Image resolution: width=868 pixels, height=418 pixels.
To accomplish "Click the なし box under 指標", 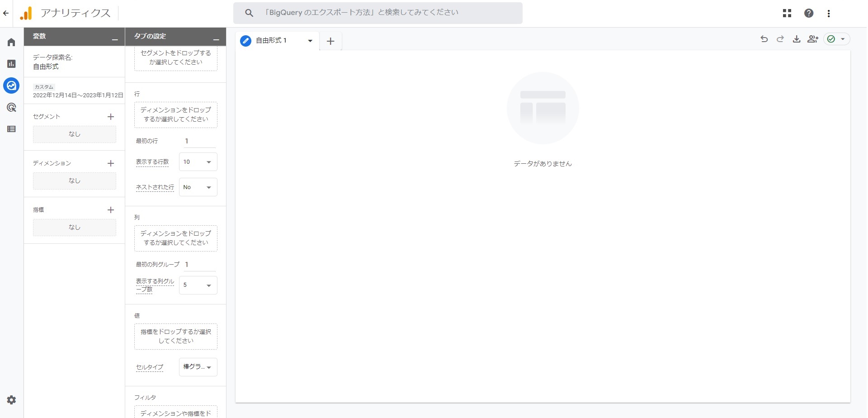I will click(x=75, y=228).
